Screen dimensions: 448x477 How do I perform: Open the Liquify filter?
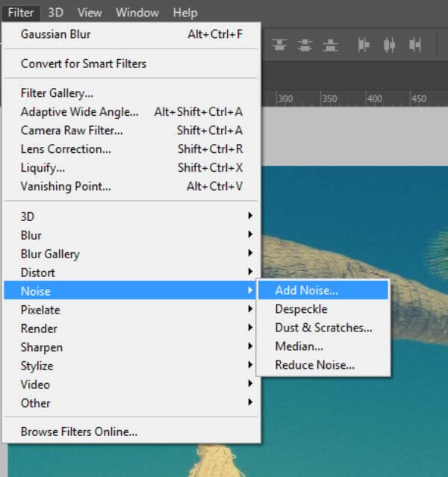tap(131, 168)
